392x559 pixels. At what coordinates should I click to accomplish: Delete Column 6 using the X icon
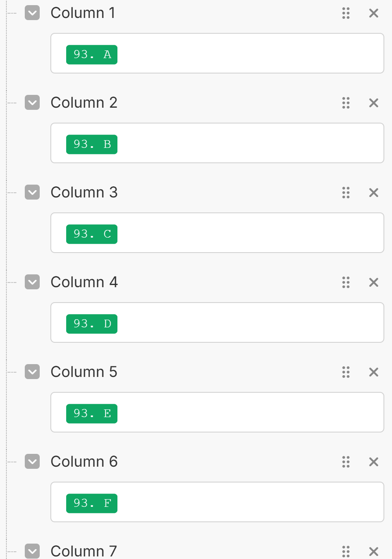(374, 462)
